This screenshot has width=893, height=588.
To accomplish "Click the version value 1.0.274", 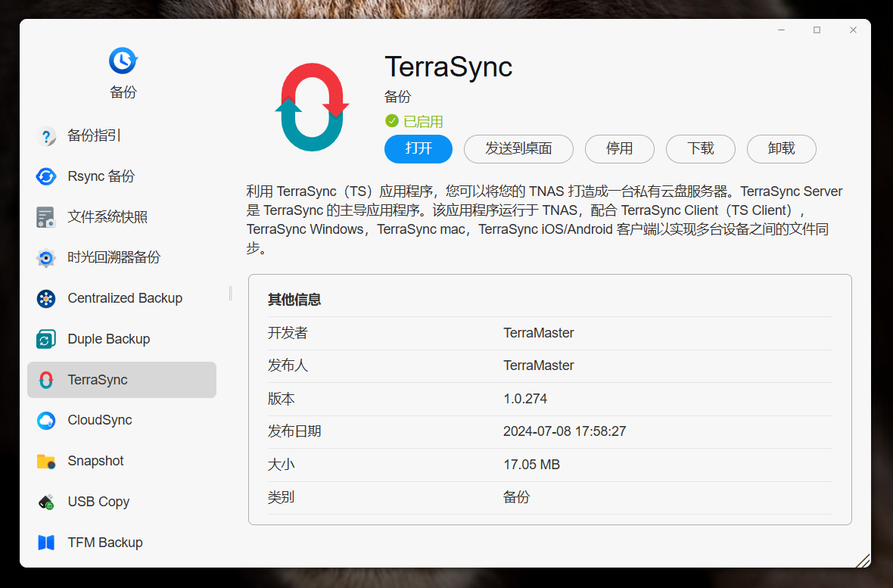I will coord(525,399).
